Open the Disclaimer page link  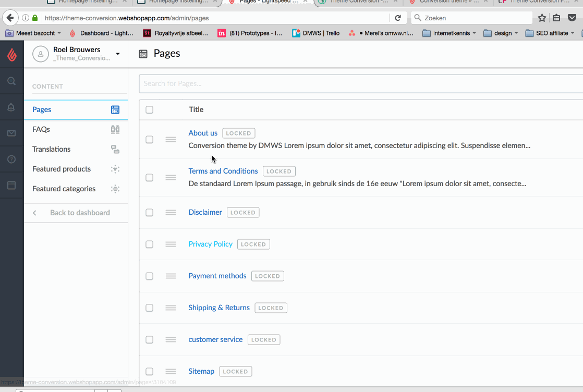205,212
